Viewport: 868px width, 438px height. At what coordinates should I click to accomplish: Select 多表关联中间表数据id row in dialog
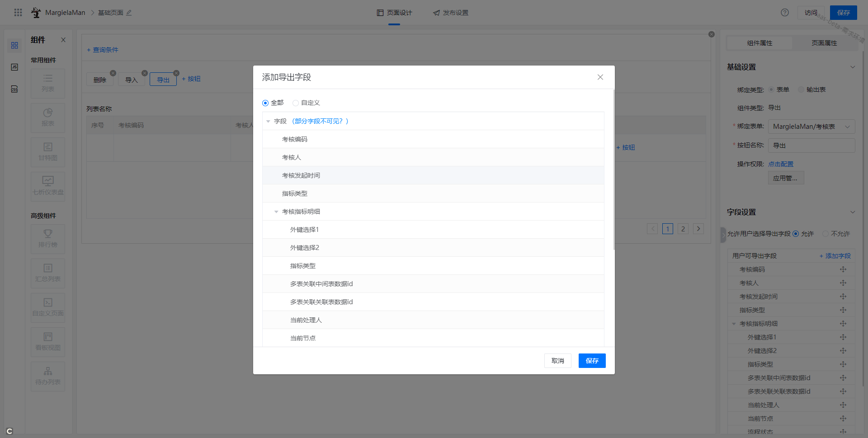click(433, 284)
